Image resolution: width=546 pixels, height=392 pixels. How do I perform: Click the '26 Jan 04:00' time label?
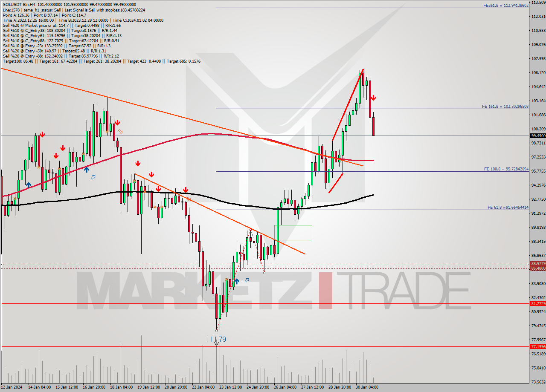pyautogui.click(x=285, y=388)
